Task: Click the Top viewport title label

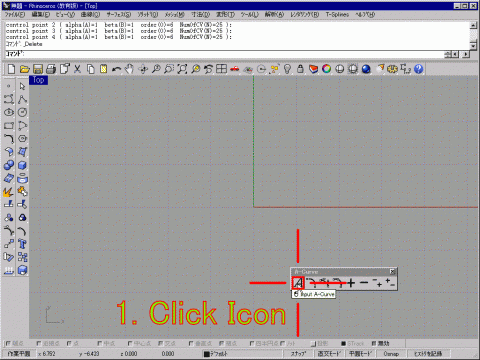Action: pos(39,80)
